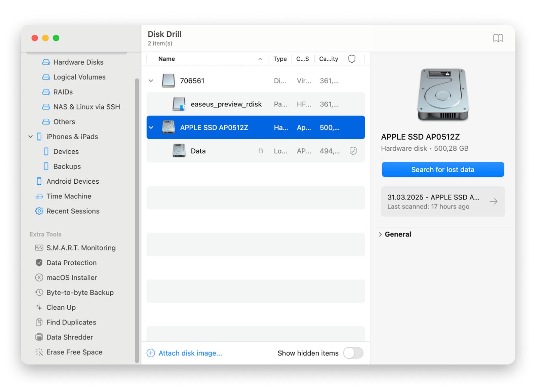Screen dimensions: 536x392
Task: Click Attach disk image link
Action: [190, 353]
